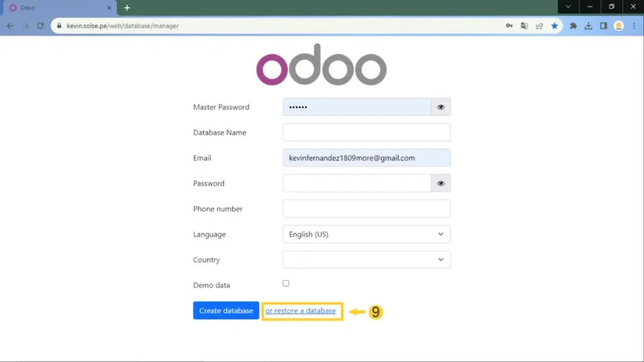
Task: Open the tab search chevron
Action: (568, 7)
